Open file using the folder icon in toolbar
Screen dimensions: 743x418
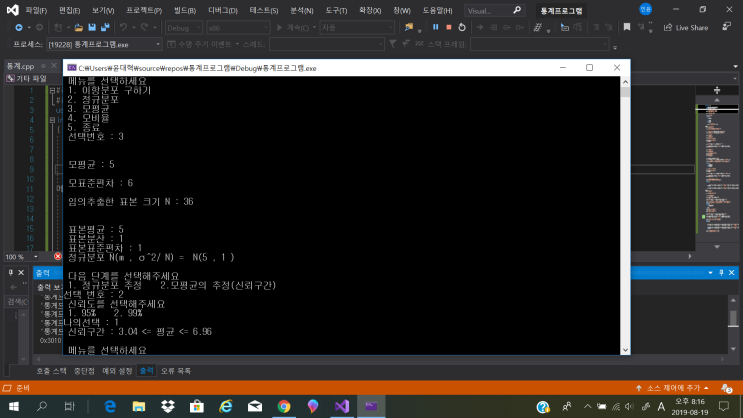point(79,27)
